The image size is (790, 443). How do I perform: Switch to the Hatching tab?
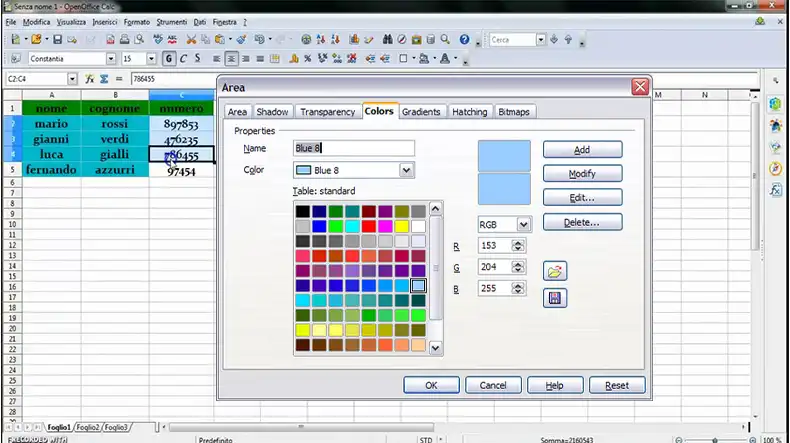pyautogui.click(x=470, y=112)
